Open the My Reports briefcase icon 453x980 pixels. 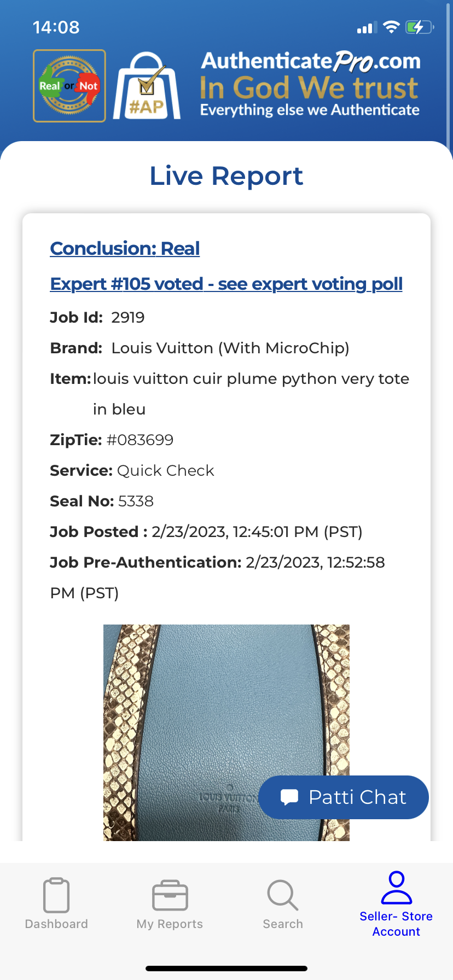click(170, 895)
